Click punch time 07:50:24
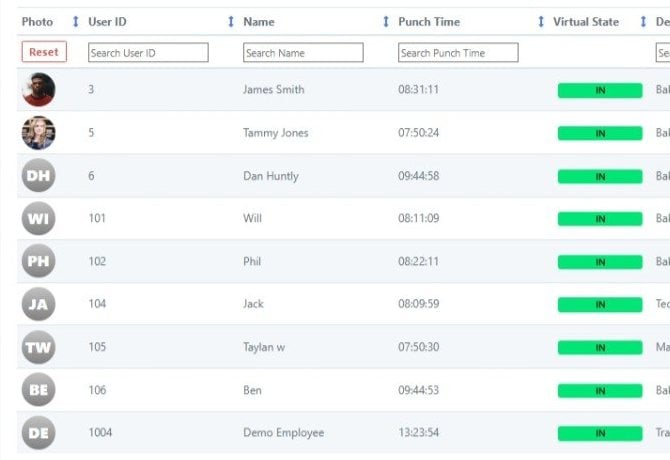Screen dimensions: 670x460 (x=418, y=132)
